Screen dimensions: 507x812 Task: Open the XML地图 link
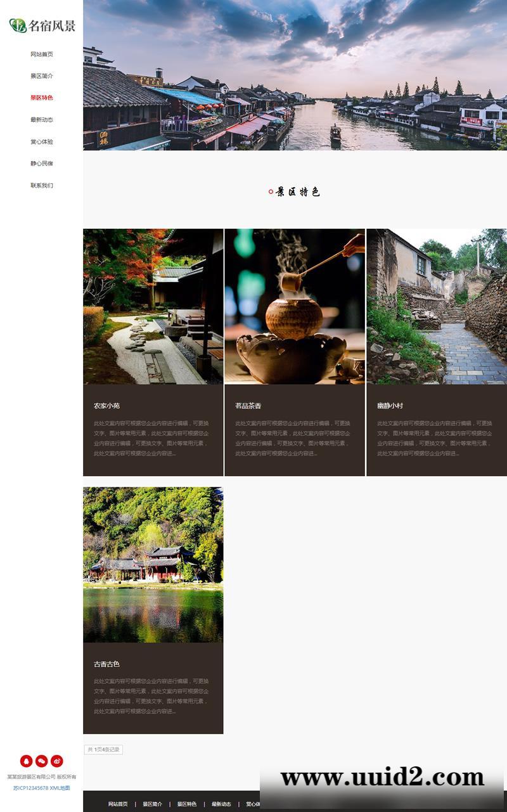tap(60, 788)
